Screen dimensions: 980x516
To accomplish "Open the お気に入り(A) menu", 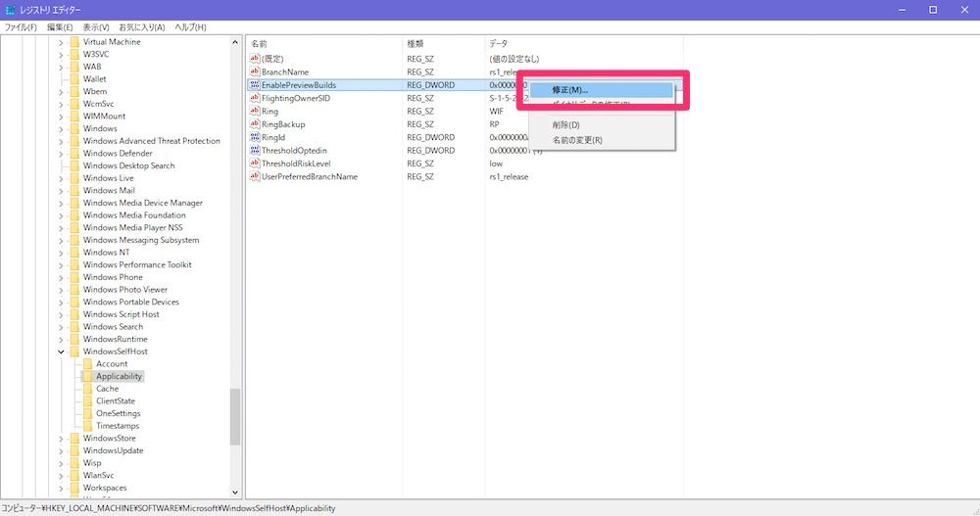I will (142, 27).
